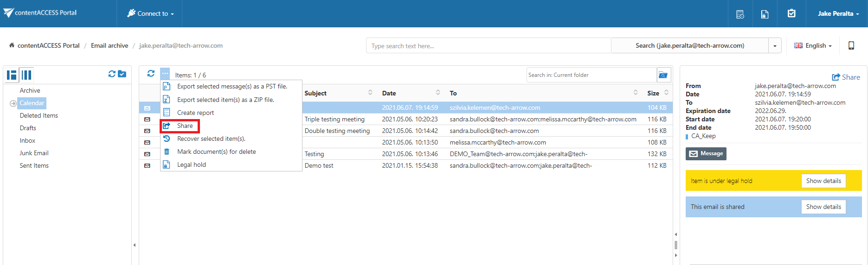Click the splitter handle between list and preview

click(x=676, y=245)
